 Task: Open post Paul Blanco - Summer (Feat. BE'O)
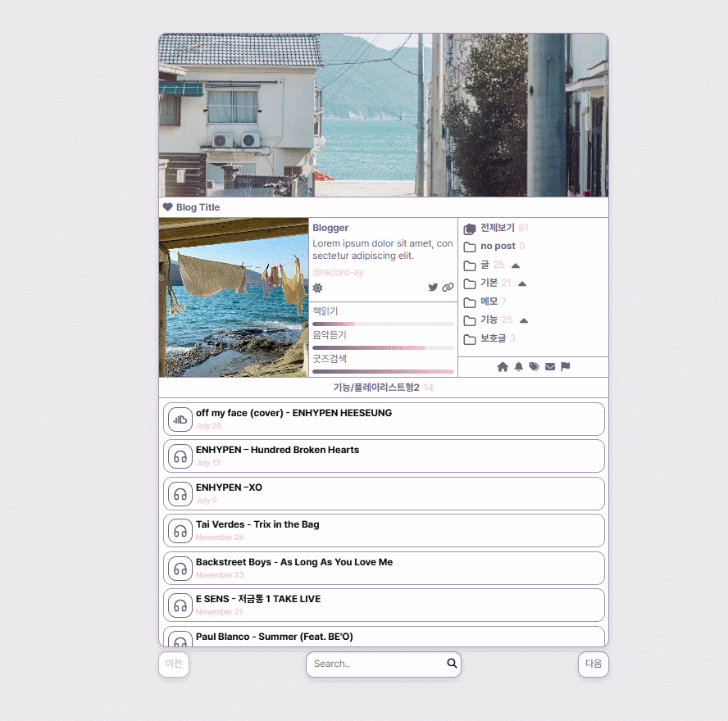(x=274, y=637)
